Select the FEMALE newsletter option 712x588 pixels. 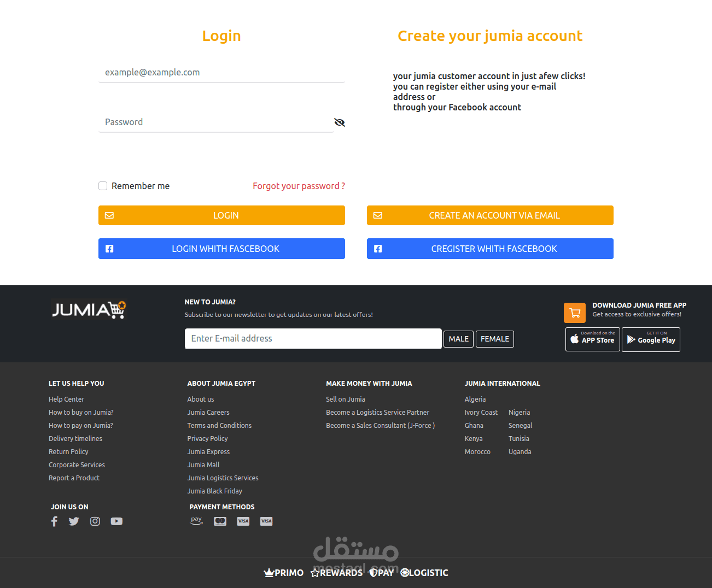click(x=495, y=339)
